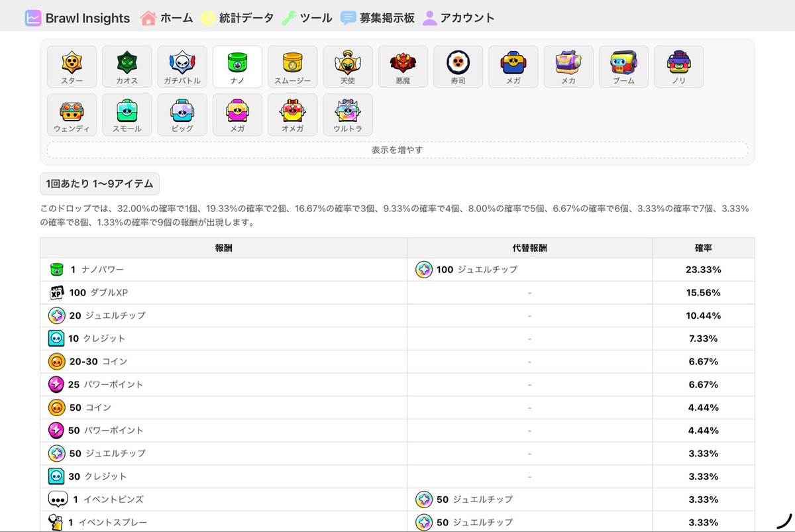Click 10 クレジット reward icon

56,338
